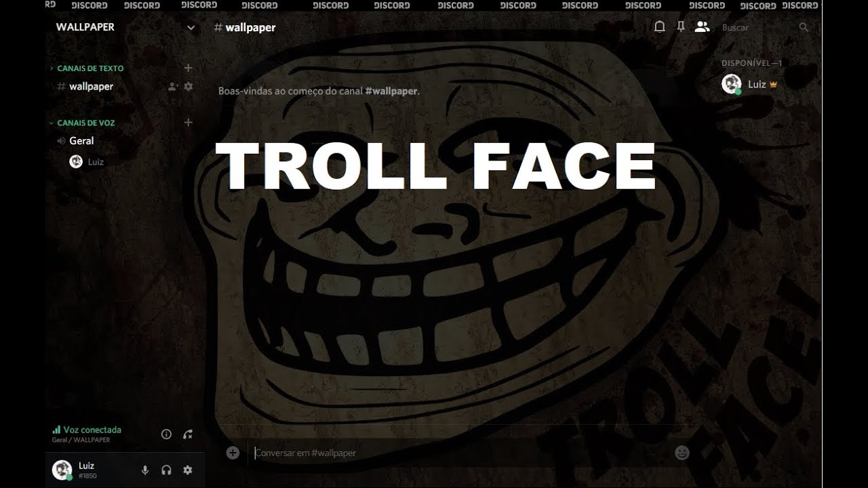Open notification bell settings

tap(659, 27)
